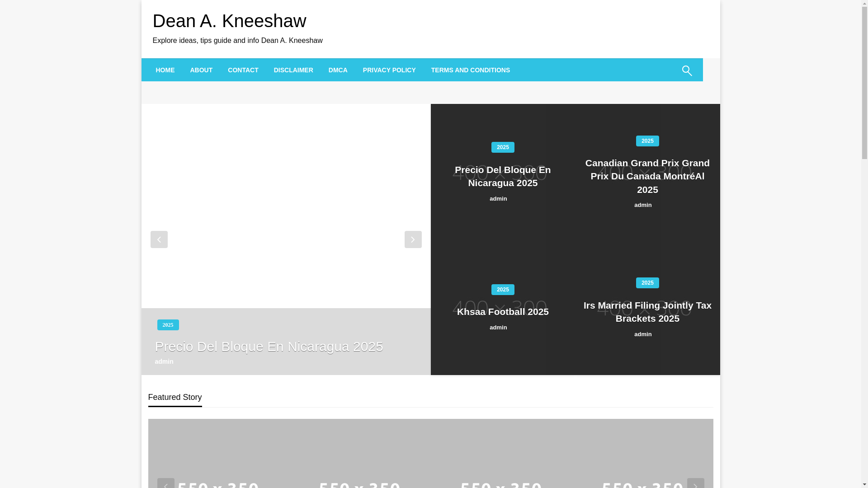Click admin author under Canadian Grand Prix card

tap(643, 205)
